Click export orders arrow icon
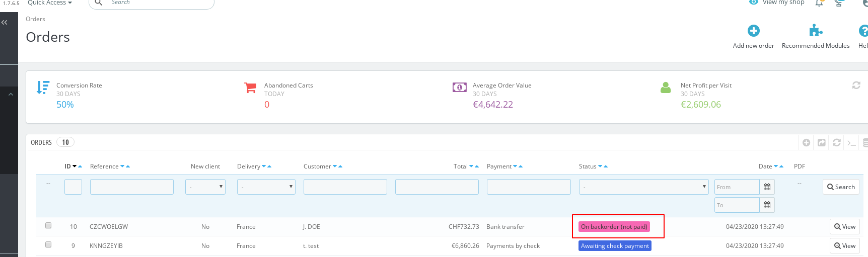The height and width of the screenshot is (257, 868). click(x=821, y=143)
